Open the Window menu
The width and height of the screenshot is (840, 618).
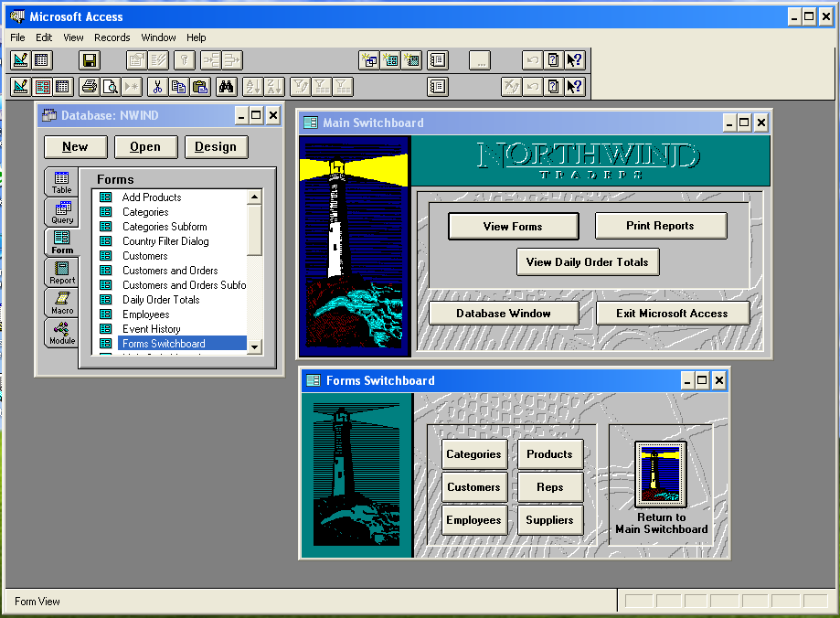(158, 37)
